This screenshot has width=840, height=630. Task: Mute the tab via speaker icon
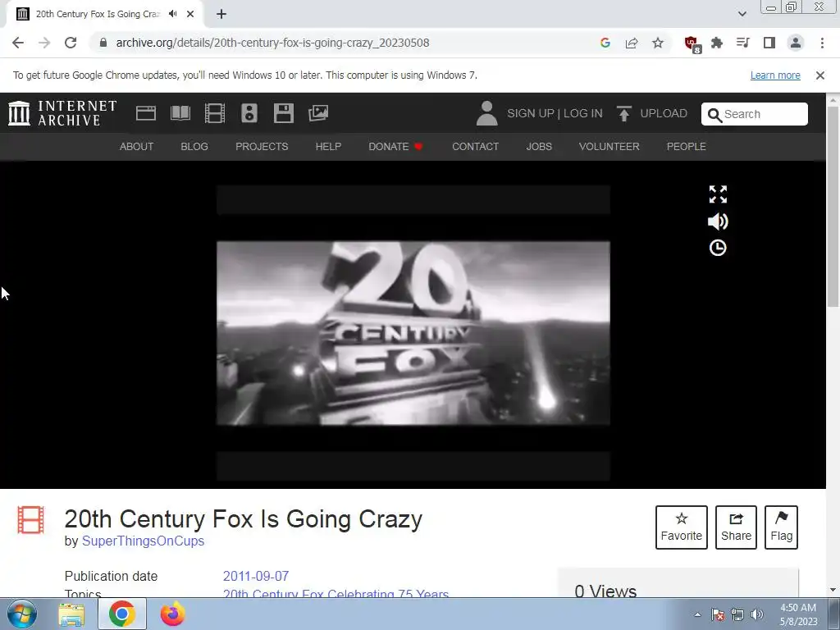172,14
